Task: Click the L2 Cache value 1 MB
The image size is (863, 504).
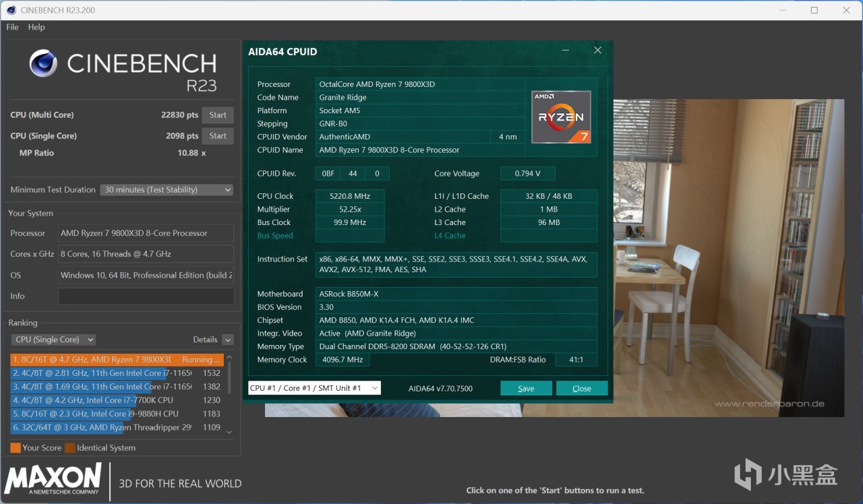Action: point(549,210)
